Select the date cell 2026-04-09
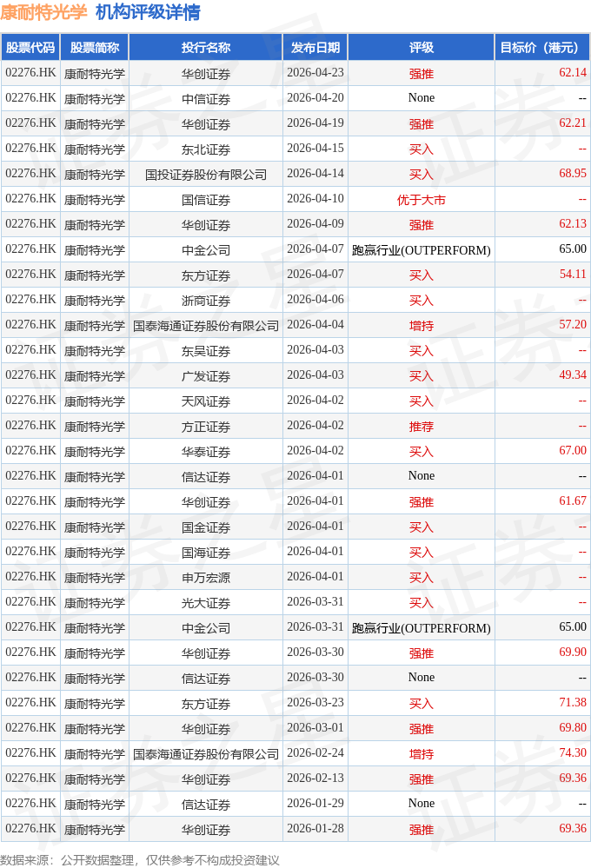 [315, 223]
